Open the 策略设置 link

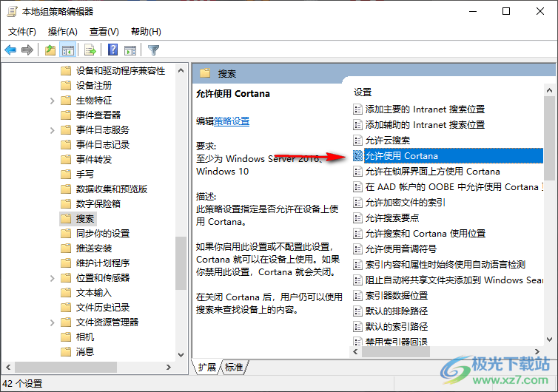(x=232, y=121)
